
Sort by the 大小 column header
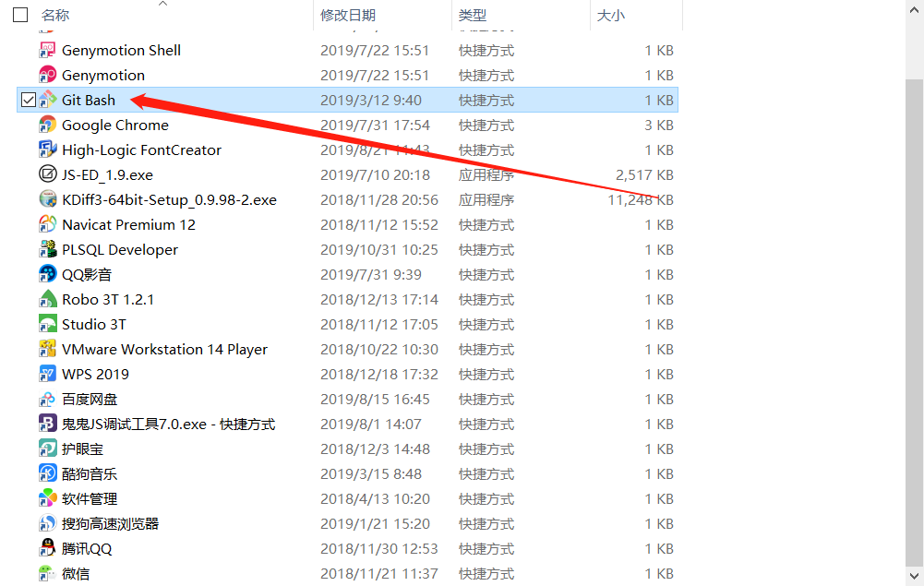pos(610,16)
